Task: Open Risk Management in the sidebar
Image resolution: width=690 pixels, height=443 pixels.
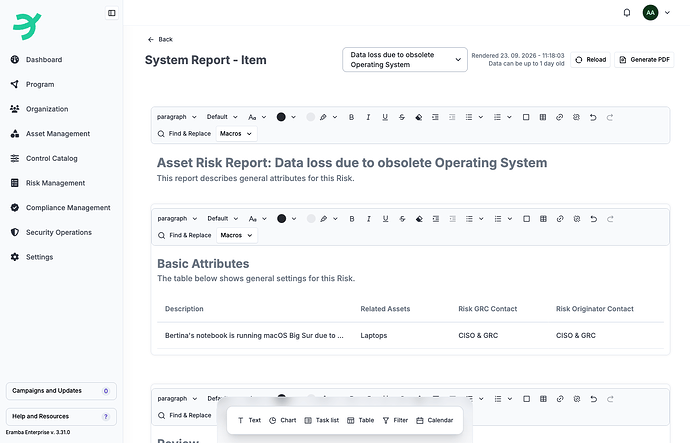Action: point(55,183)
